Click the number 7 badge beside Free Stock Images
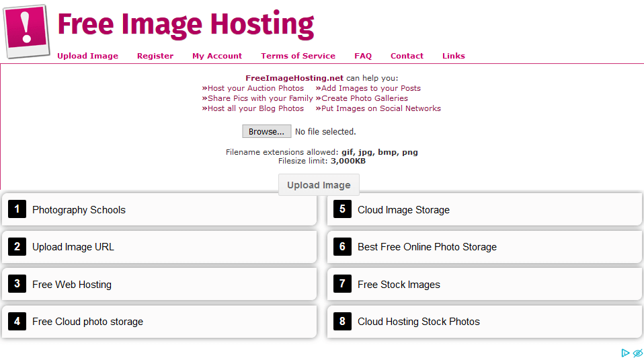This screenshot has height=358, width=644. [343, 283]
